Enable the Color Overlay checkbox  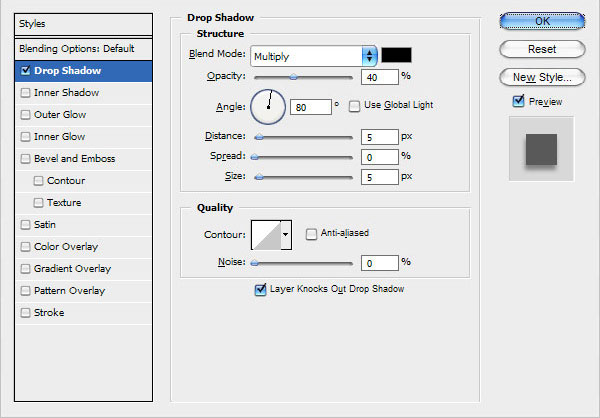click(x=25, y=247)
